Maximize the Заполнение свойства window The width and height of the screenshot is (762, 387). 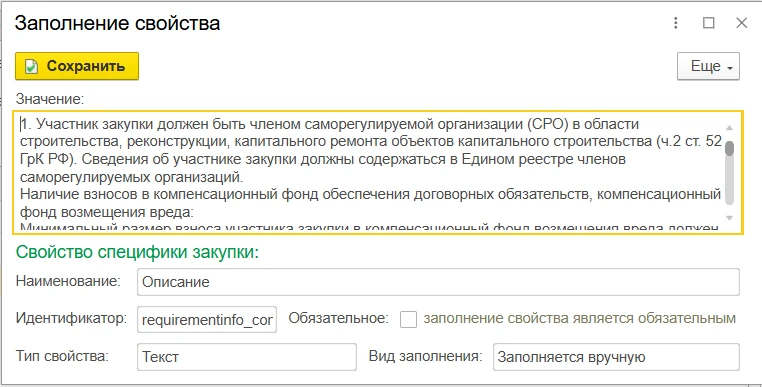pos(709,23)
